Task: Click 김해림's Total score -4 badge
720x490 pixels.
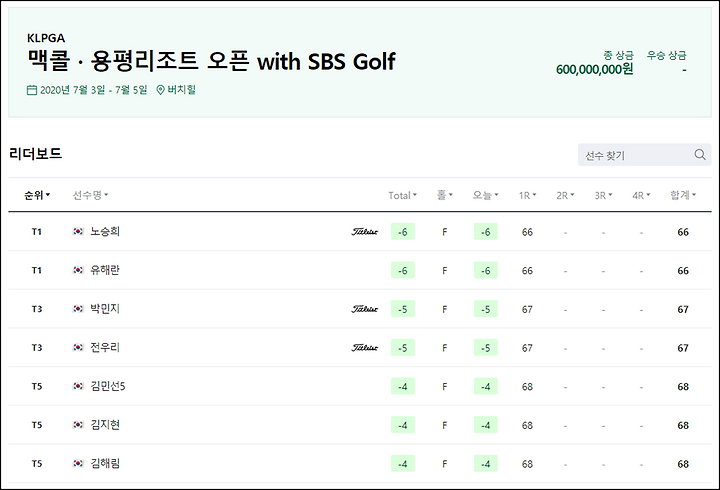Action: 403,464
